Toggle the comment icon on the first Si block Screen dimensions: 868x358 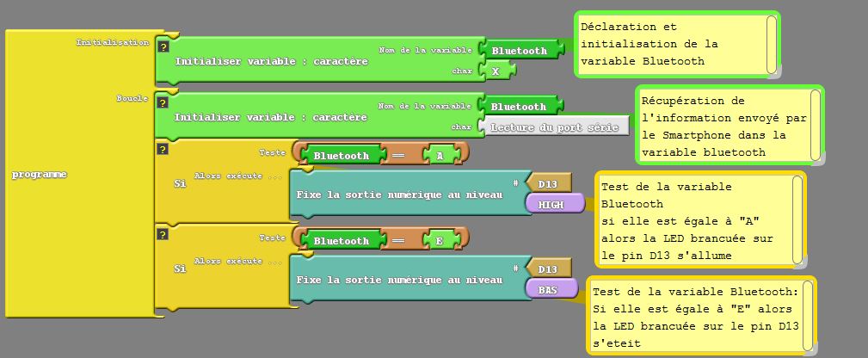[162, 150]
